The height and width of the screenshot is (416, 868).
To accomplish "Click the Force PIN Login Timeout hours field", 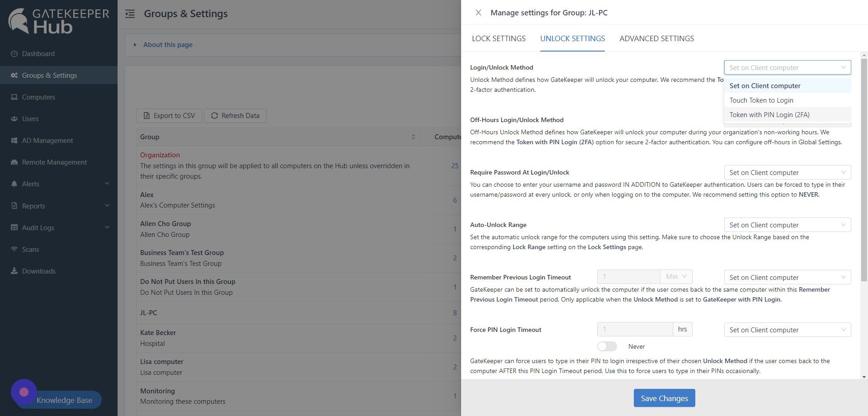I will coord(635,329).
